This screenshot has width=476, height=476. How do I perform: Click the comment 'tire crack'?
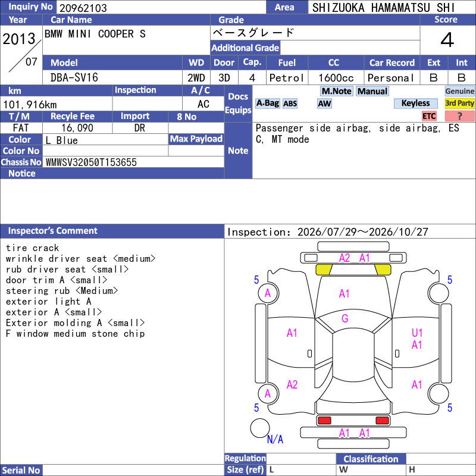click(33, 248)
